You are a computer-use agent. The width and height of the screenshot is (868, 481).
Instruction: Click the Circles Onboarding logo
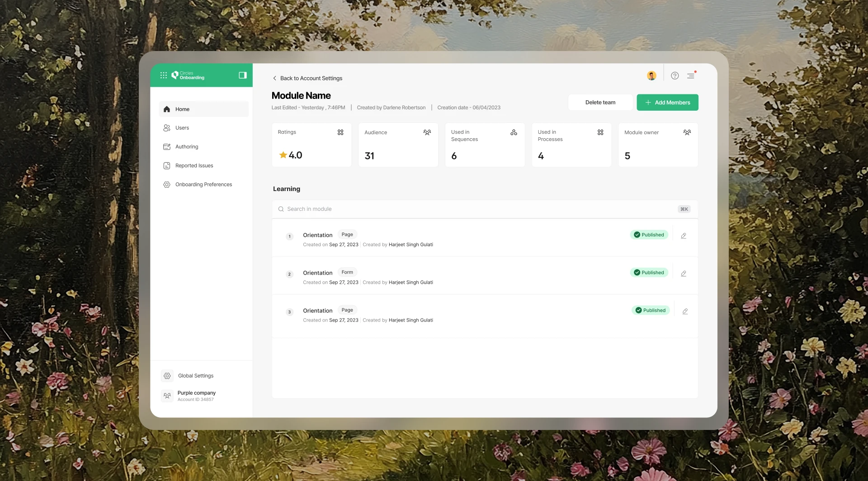click(188, 75)
